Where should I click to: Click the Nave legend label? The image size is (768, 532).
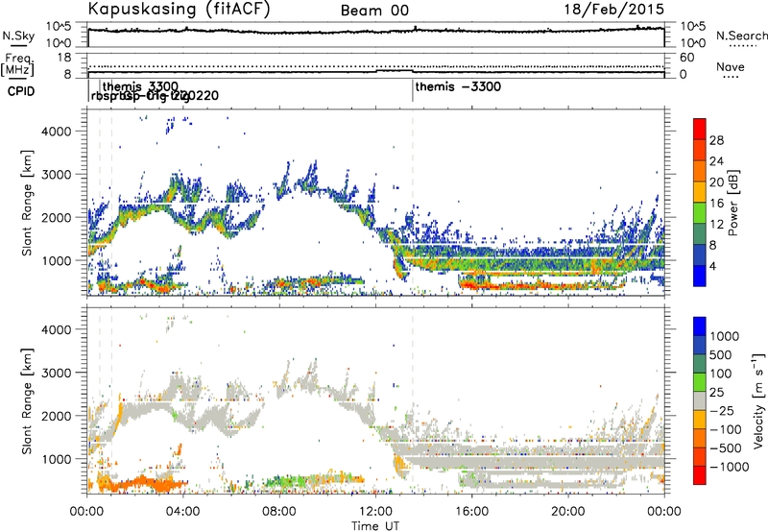[x=731, y=66]
